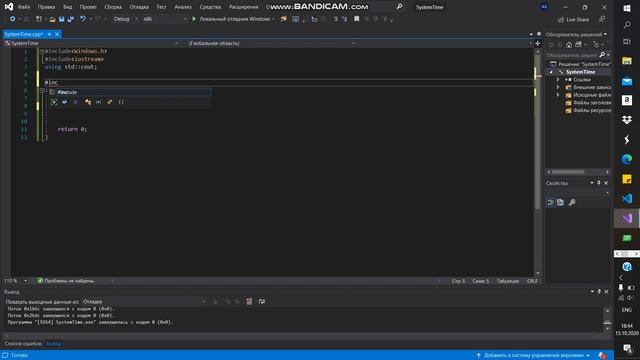This screenshot has width=640, height=360.
Task: Toggle the braces IntelliSense filter icon
Action: (x=121, y=102)
